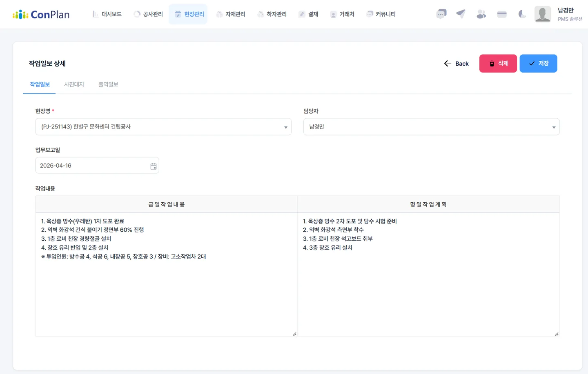Image resolution: width=588 pixels, height=374 pixels.
Task: Open the 거래처 menu
Action: 342,14
